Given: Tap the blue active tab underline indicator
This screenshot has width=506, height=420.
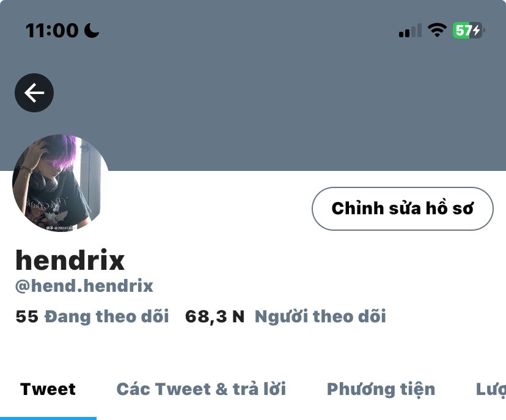Looking at the screenshot, I should coord(48,418).
